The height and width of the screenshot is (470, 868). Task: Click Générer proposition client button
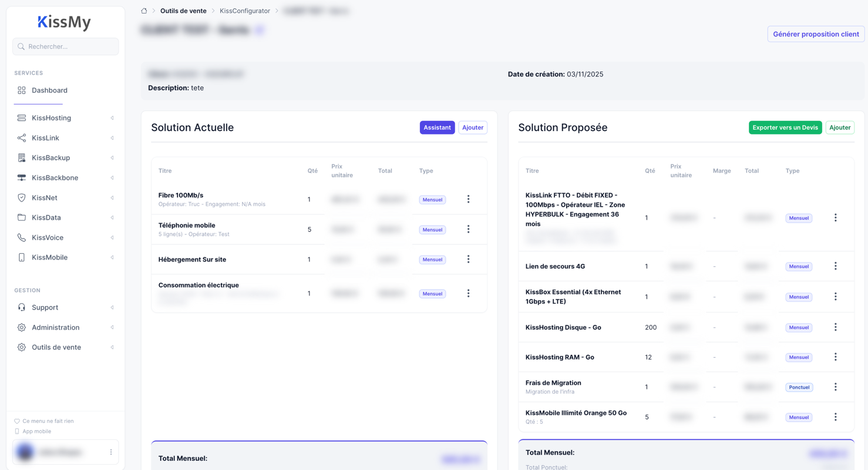pos(816,34)
